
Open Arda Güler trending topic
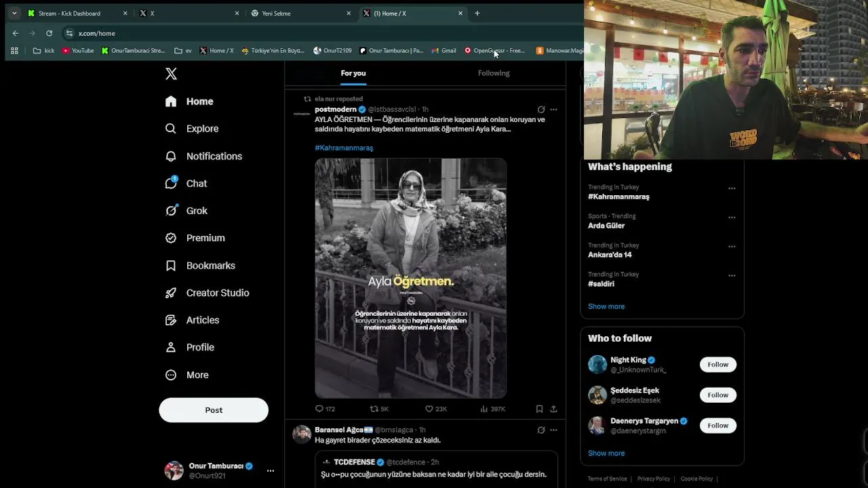[606, 226]
